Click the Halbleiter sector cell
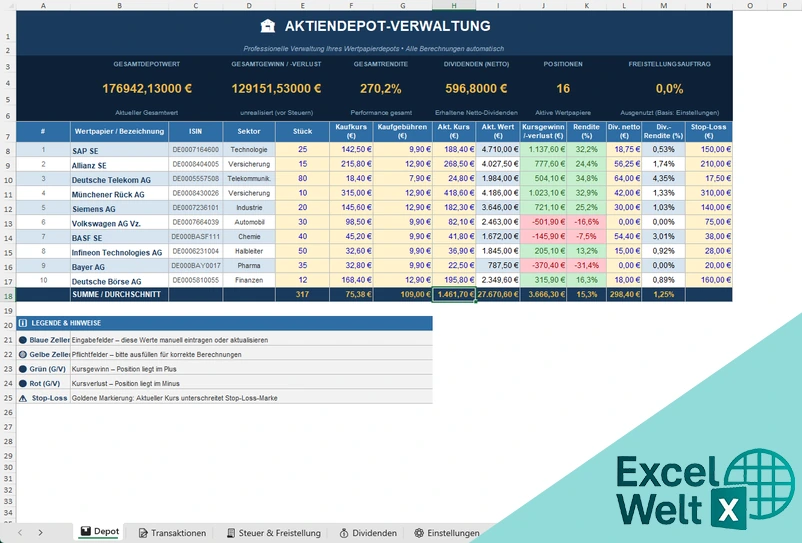This screenshot has width=802, height=543. 249,252
